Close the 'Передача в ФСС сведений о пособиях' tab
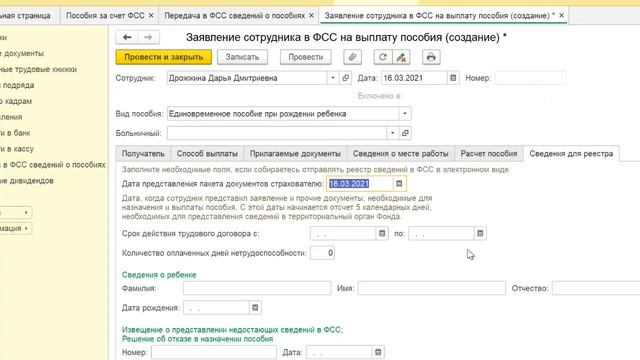This screenshot has height=360, width=640. click(311, 16)
